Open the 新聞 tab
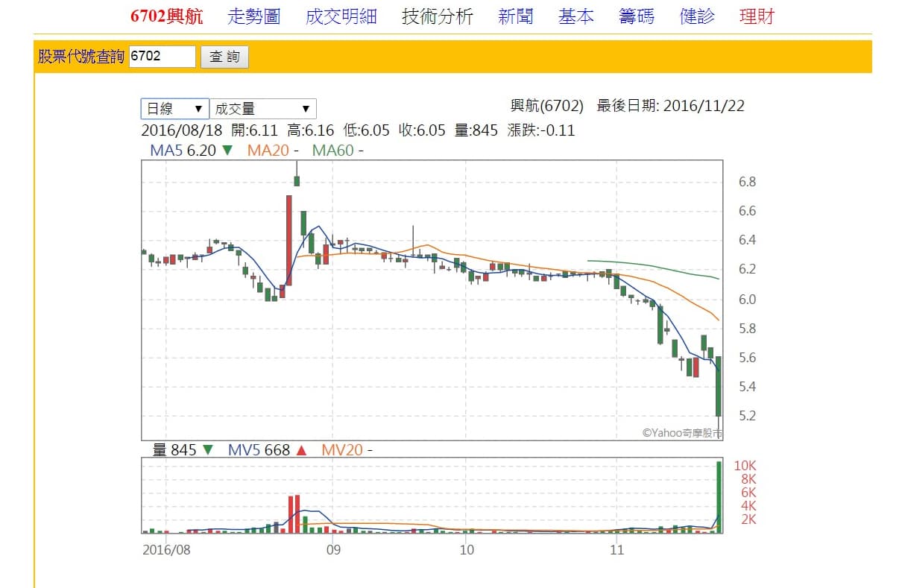Screen dimensions: 899x588 [x=515, y=16]
